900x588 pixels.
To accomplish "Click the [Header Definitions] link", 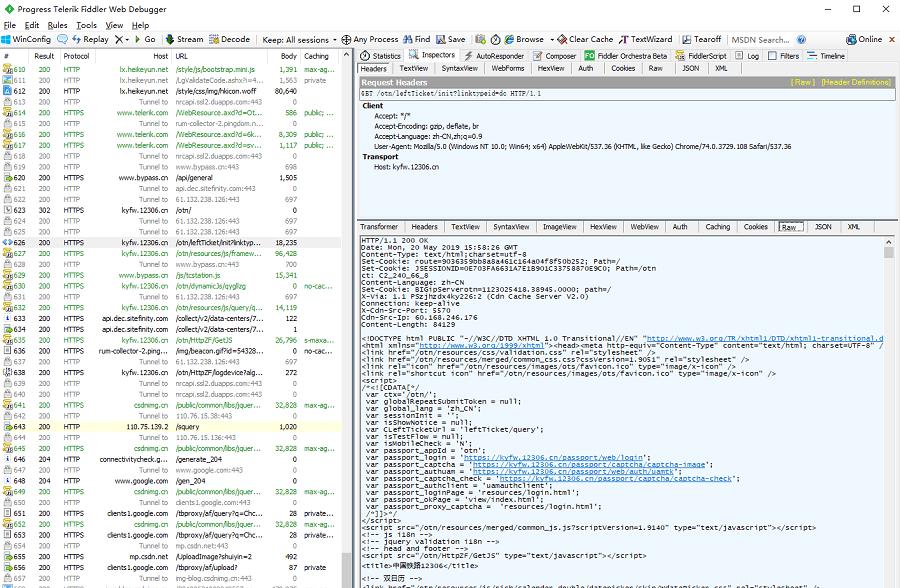I will (856, 82).
